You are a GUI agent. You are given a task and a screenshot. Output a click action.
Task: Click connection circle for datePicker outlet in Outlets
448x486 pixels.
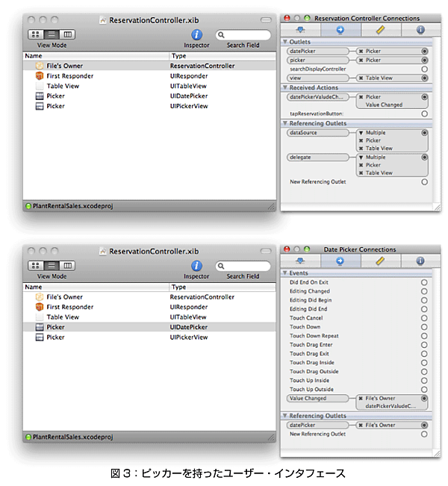point(424,52)
